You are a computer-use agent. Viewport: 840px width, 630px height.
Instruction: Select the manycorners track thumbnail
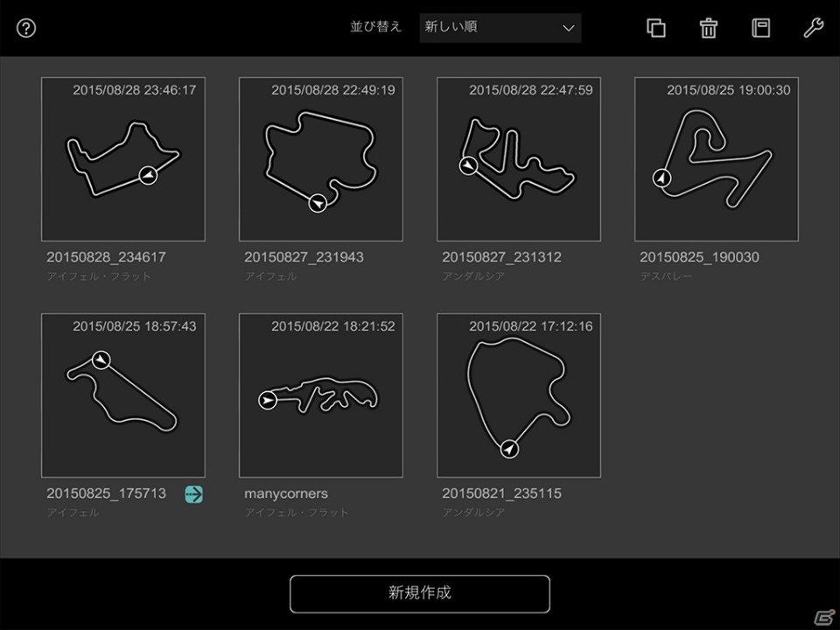click(321, 395)
